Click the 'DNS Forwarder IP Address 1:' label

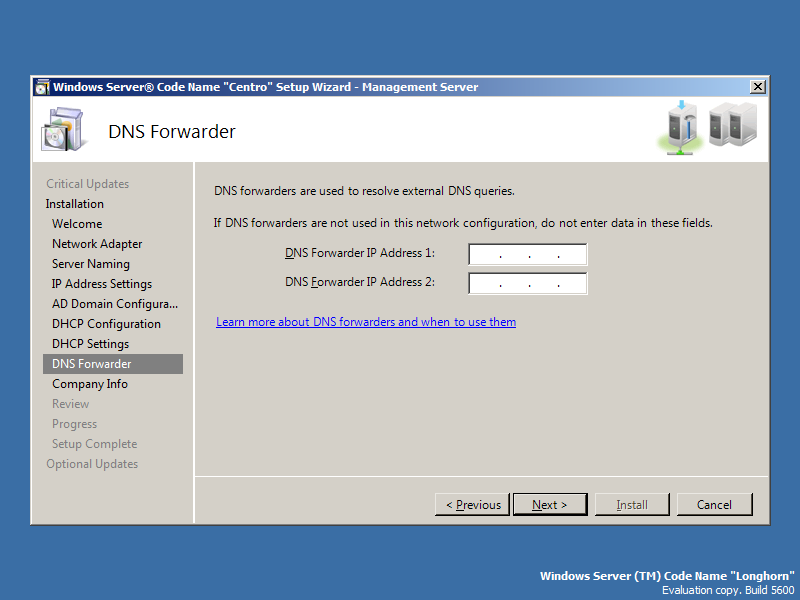(360, 253)
